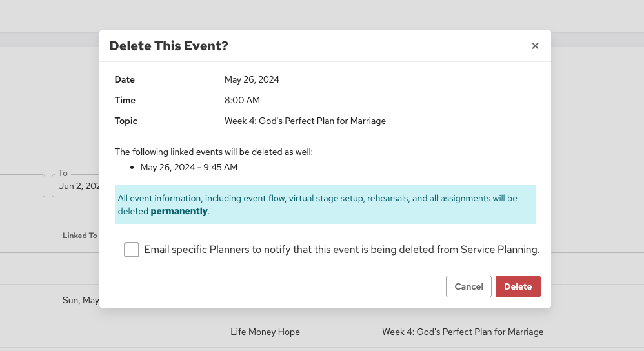
Task: Click the Topic value in the dialog
Action: pyautogui.click(x=305, y=121)
